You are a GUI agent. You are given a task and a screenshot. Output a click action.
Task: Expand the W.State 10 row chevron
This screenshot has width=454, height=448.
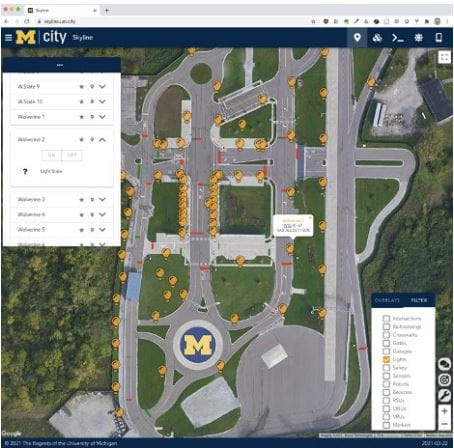pos(102,102)
